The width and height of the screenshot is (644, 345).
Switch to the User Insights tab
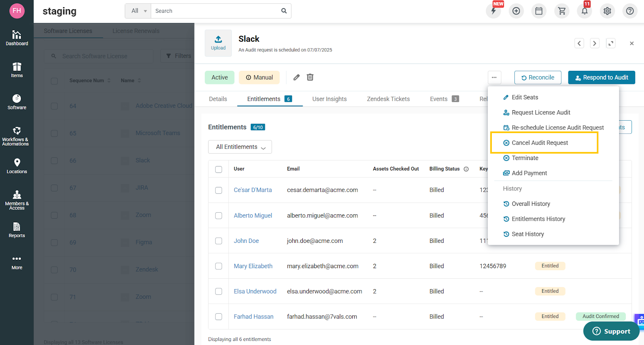(329, 99)
